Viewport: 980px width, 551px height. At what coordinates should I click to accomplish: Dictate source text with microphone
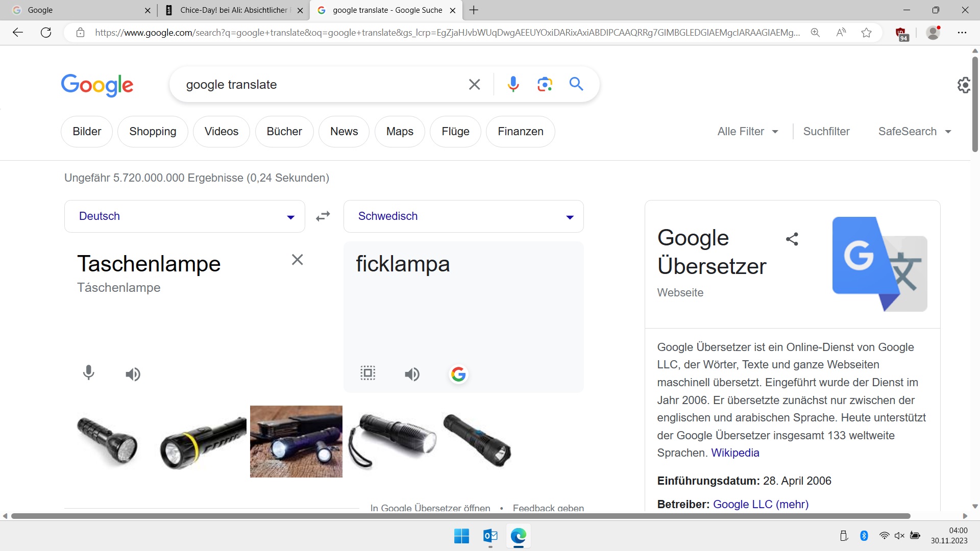pyautogui.click(x=88, y=373)
